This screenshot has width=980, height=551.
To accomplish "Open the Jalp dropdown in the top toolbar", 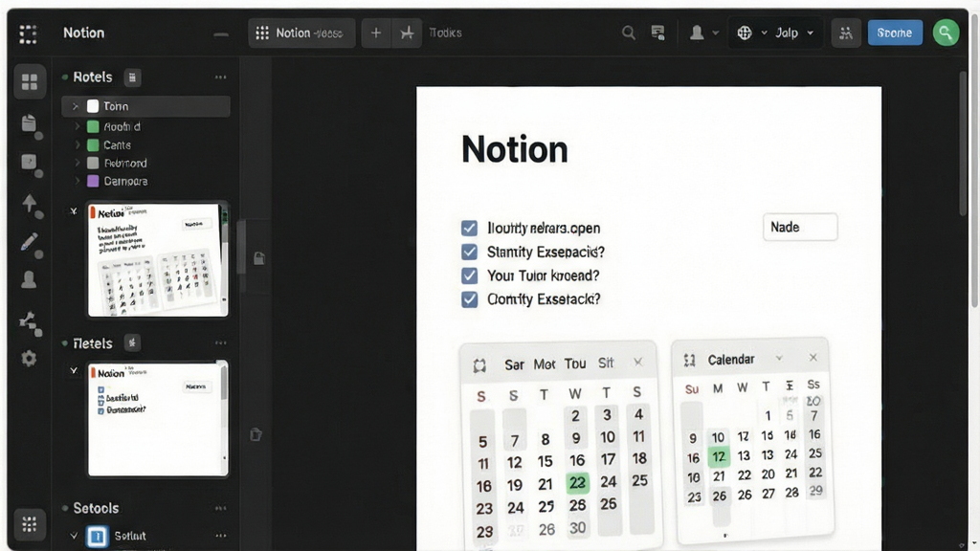I will coord(793,33).
